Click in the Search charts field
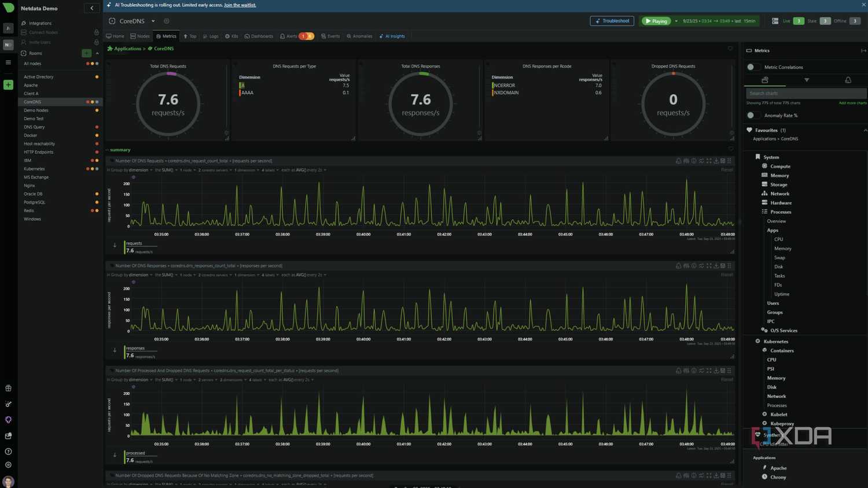The height and width of the screenshot is (488, 868). click(806, 93)
